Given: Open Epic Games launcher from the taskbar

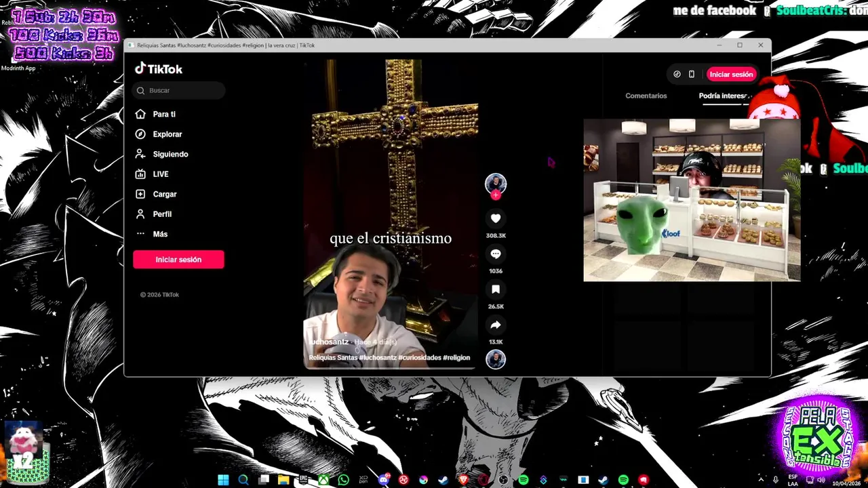Looking at the screenshot, I should click(x=303, y=480).
